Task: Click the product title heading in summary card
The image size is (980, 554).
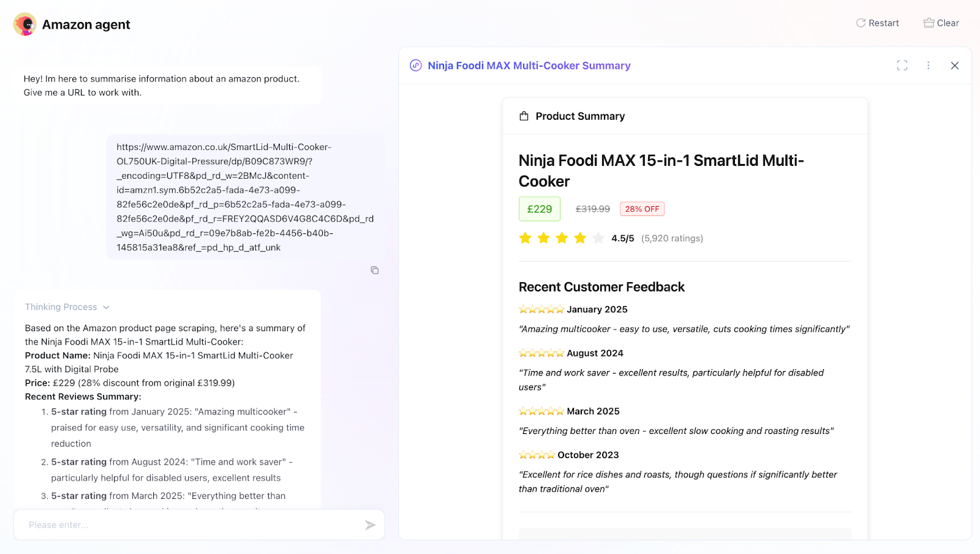Action: tap(661, 171)
